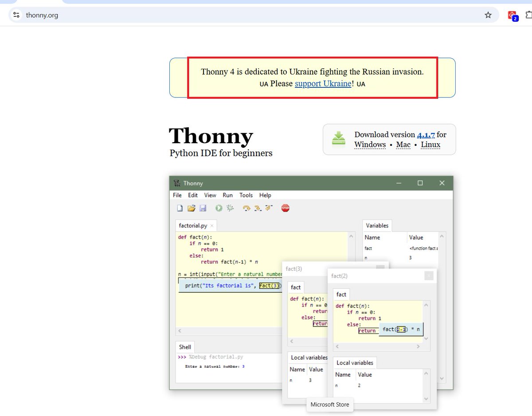This screenshot has width=532, height=416.
Task: Open the File menu in Thonny
Action: [x=177, y=195]
